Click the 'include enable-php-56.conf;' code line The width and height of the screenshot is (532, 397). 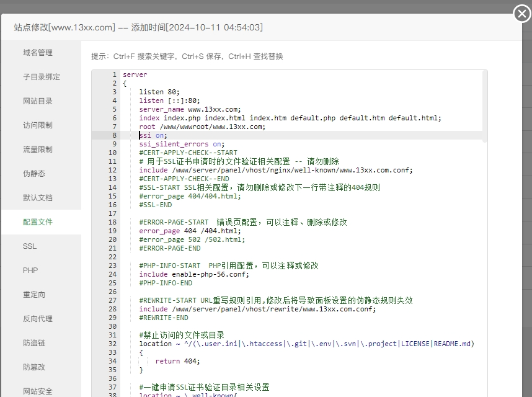point(194,274)
